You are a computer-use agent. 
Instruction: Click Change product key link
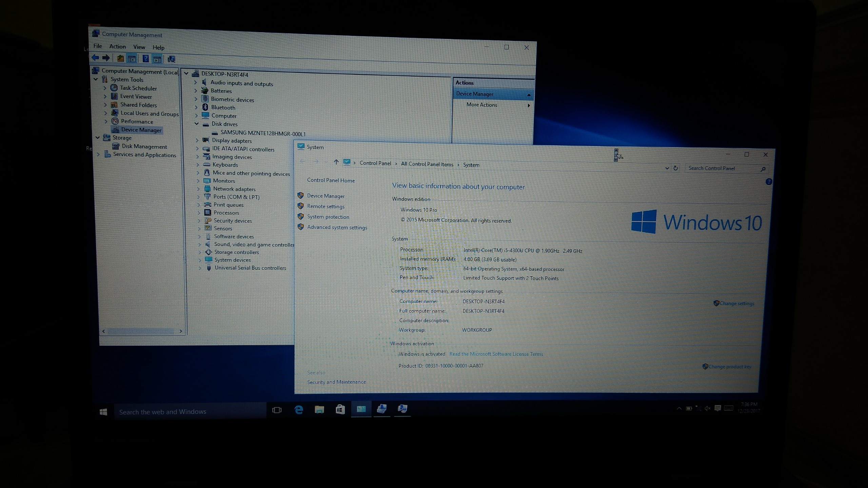pyautogui.click(x=730, y=367)
